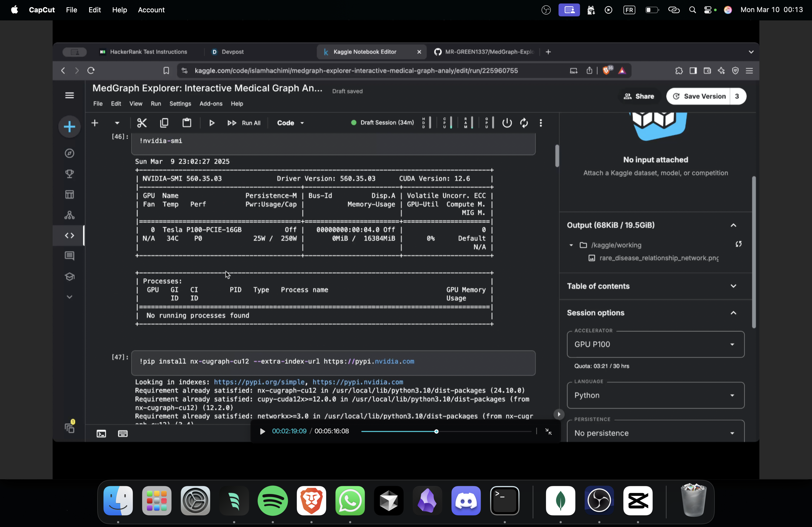Switch to the Devpost browser tab
The width and height of the screenshot is (812, 527).
232,52
